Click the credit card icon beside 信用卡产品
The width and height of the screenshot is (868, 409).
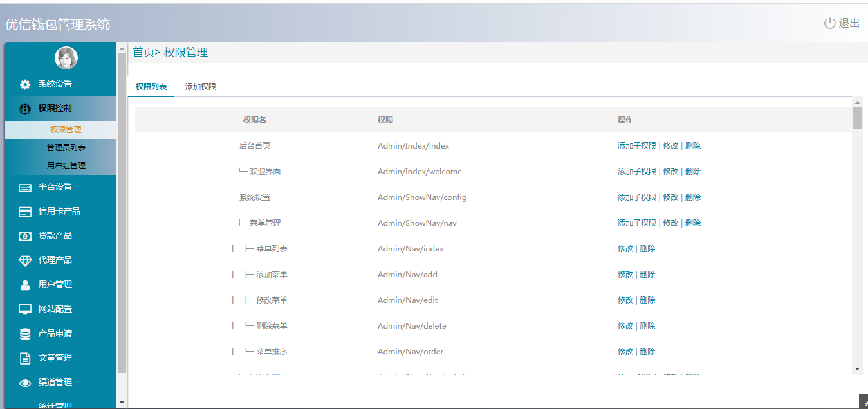[25, 212]
